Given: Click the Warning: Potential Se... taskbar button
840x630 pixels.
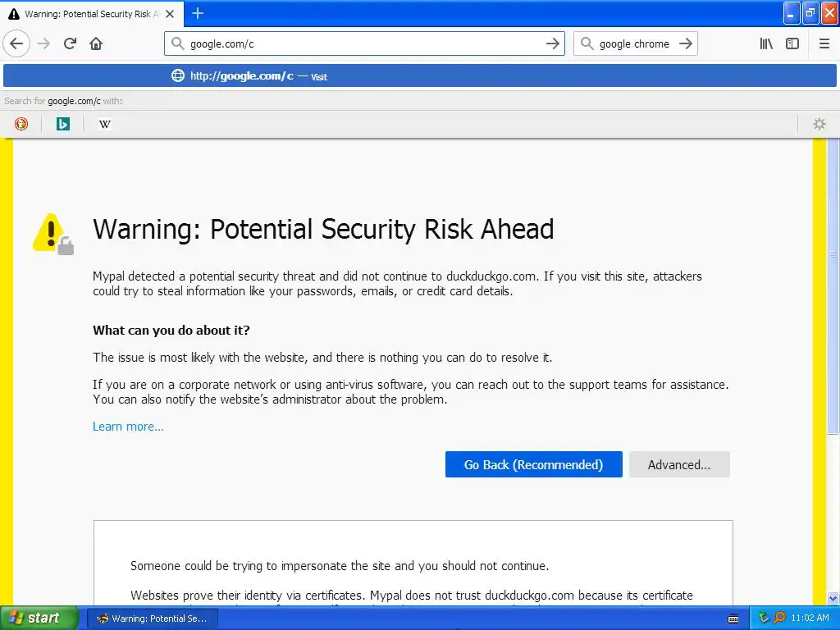Looking at the screenshot, I should tap(152, 619).
